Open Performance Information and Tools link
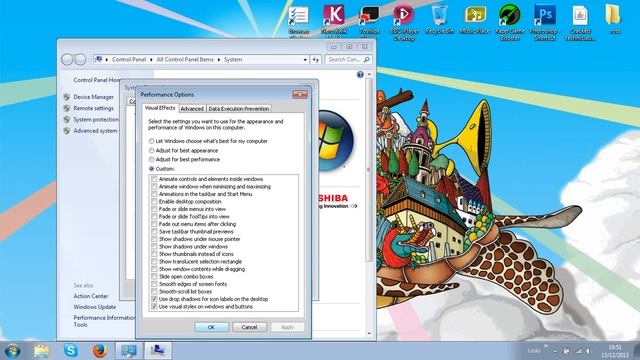This screenshot has width=640, height=360. tap(104, 321)
